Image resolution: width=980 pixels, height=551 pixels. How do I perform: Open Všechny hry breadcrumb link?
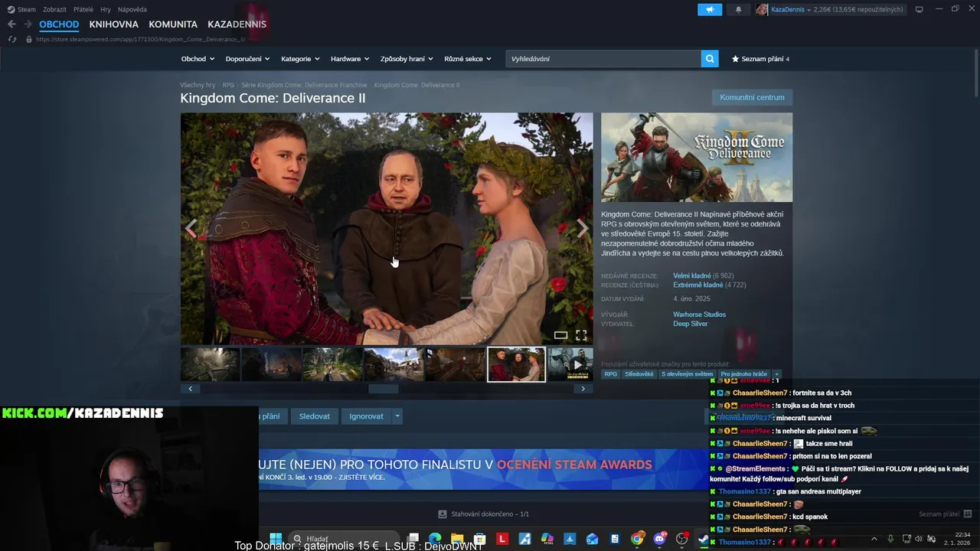pos(198,85)
